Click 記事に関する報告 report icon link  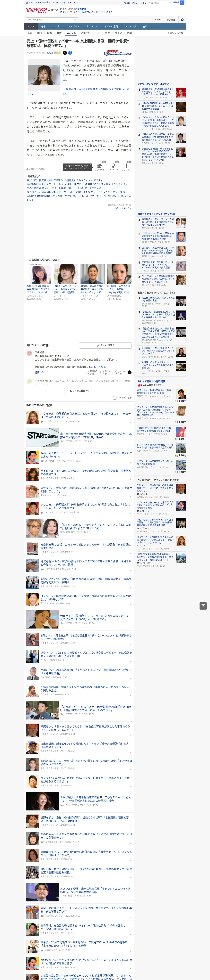point(35,169)
